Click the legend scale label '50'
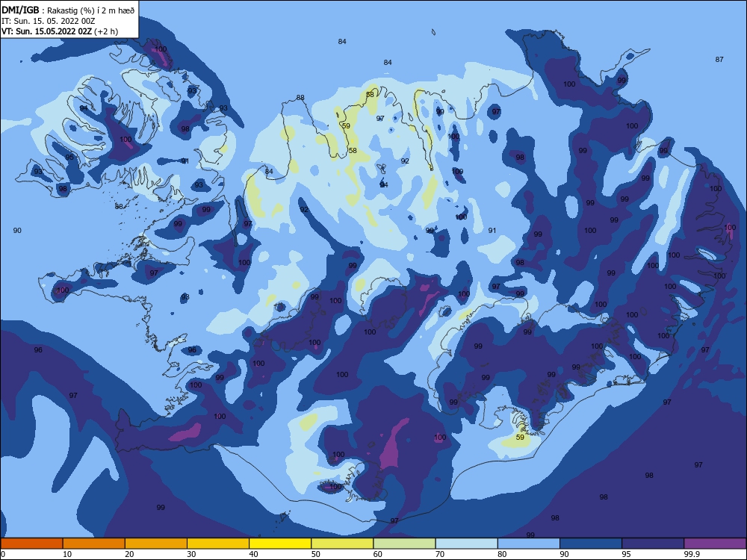Viewport: 747px width, 560px height. [x=316, y=554]
